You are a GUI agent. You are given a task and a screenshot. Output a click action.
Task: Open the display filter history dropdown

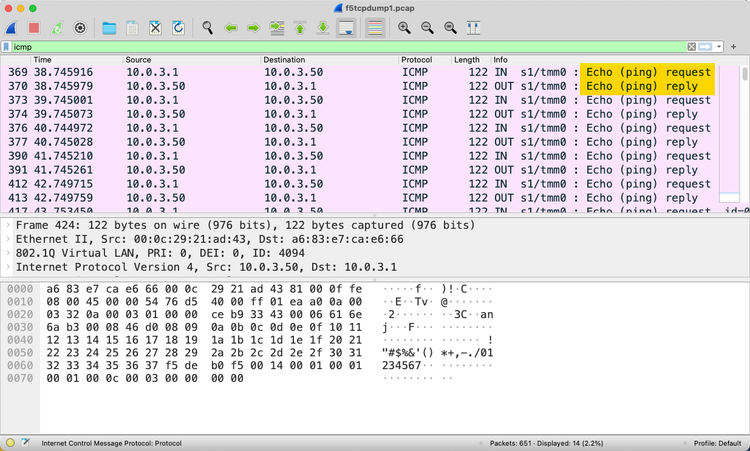719,47
